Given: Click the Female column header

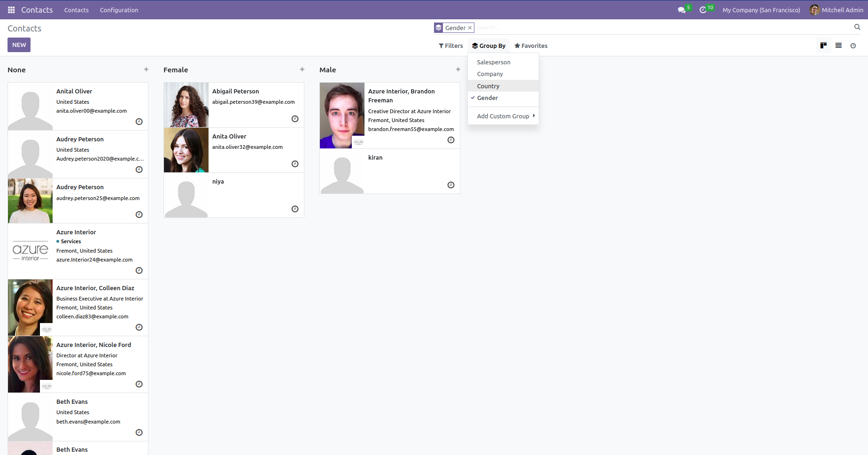Looking at the screenshot, I should click(176, 70).
